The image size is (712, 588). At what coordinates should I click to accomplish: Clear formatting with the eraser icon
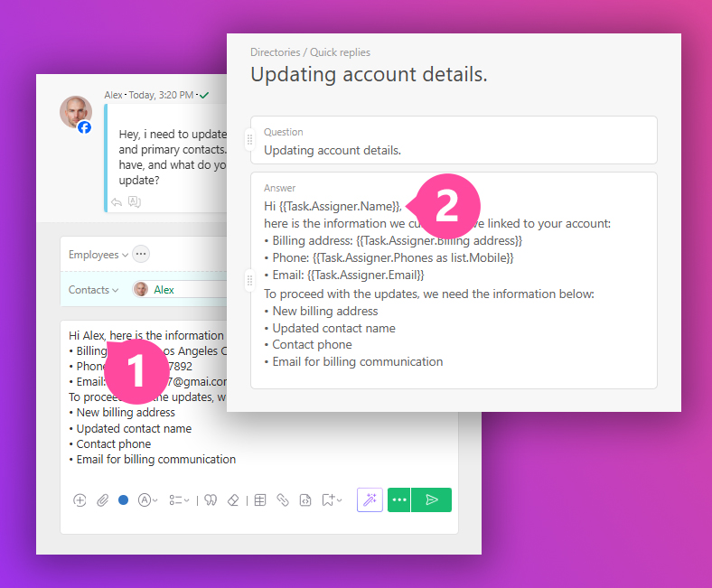click(233, 499)
